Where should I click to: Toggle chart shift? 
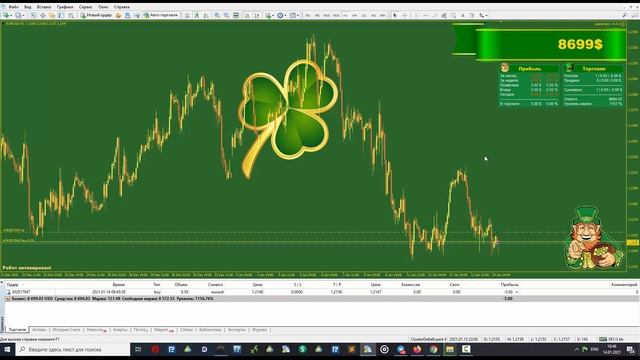pos(257,15)
